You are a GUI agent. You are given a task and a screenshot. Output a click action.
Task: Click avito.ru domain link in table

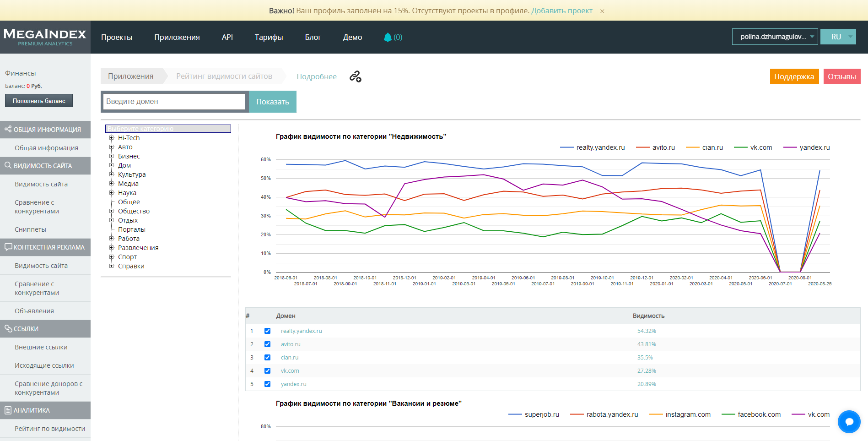tap(291, 344)
